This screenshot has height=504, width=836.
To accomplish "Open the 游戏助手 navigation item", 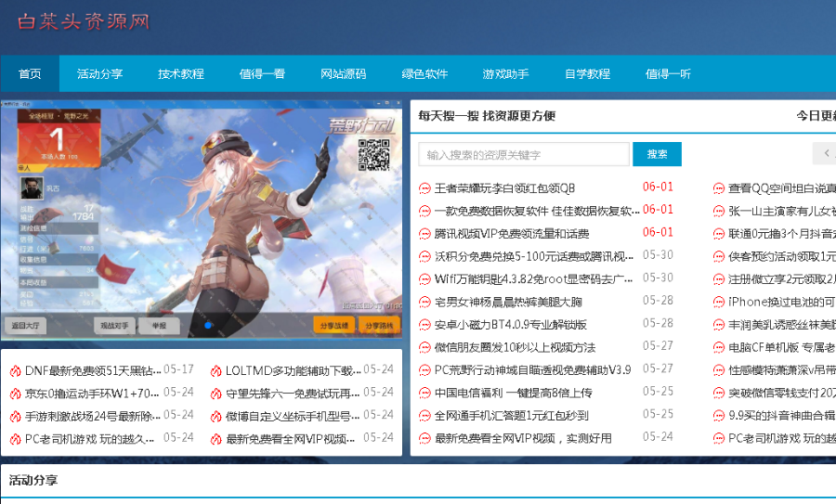I will coord(505,73).
